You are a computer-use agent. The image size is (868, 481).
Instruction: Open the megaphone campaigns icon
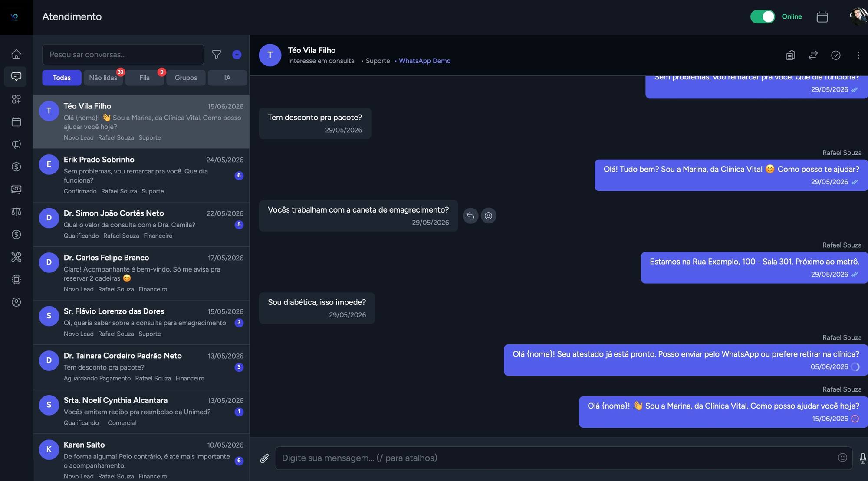point(16,144)
